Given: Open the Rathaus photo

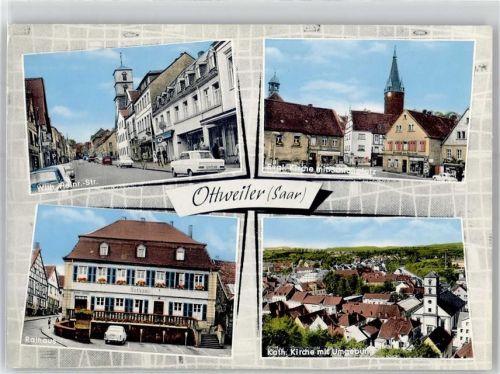Looking at the screenshot, I should 130,281.
